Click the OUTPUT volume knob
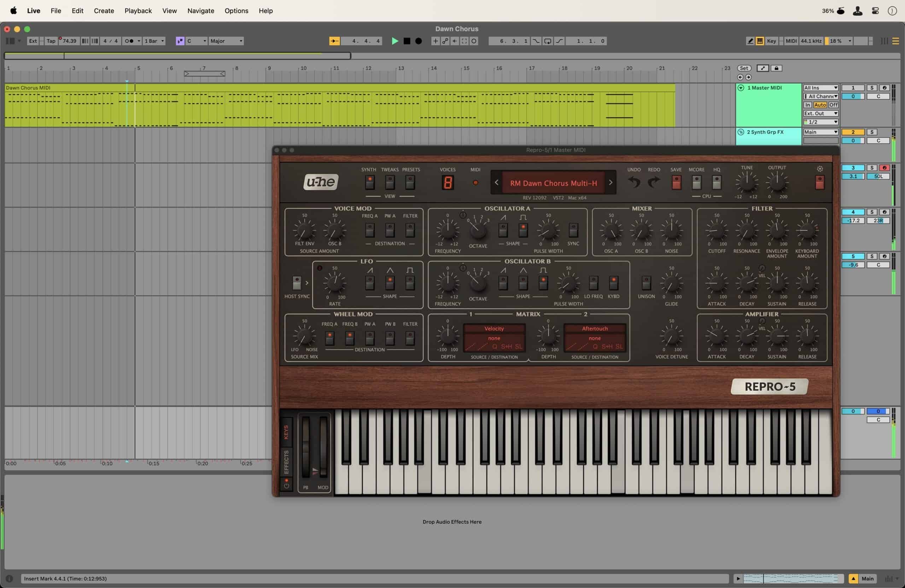 [x=777, y=182]
